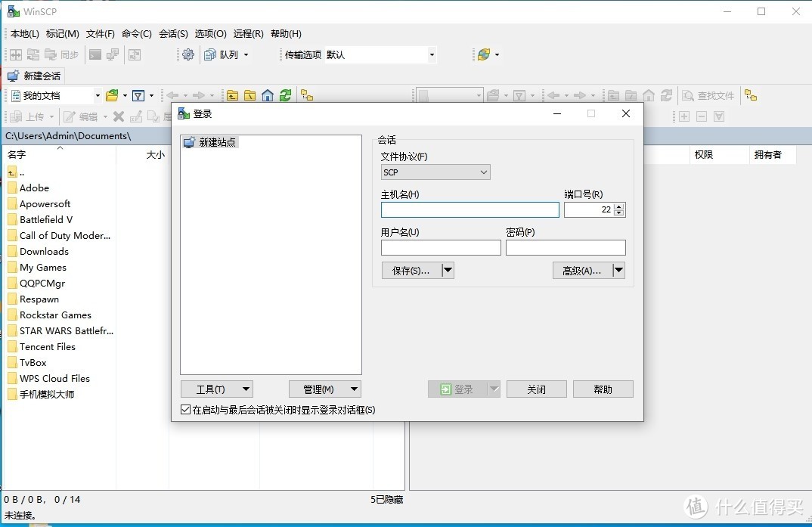Open dropdown arrow next to 保存 button

(x=448, y=270)
